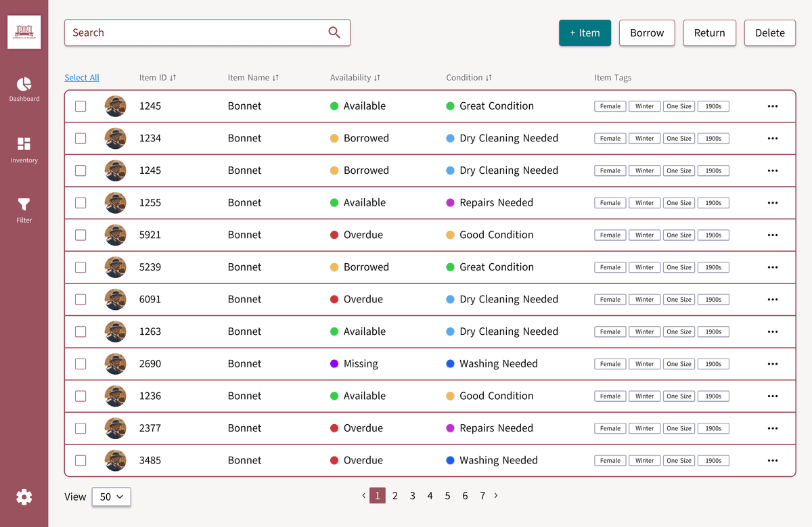
Task: Click the Select All link
Action: (x=82, y=78)
